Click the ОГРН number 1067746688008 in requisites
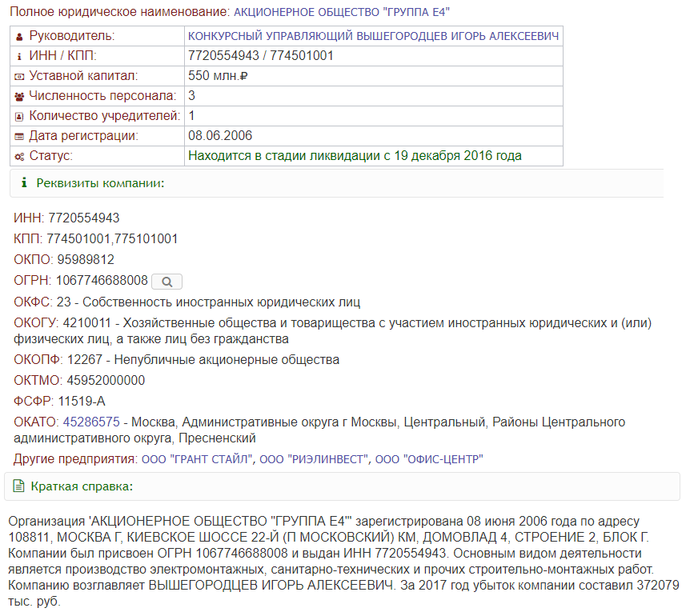 (x=102, y=281)
